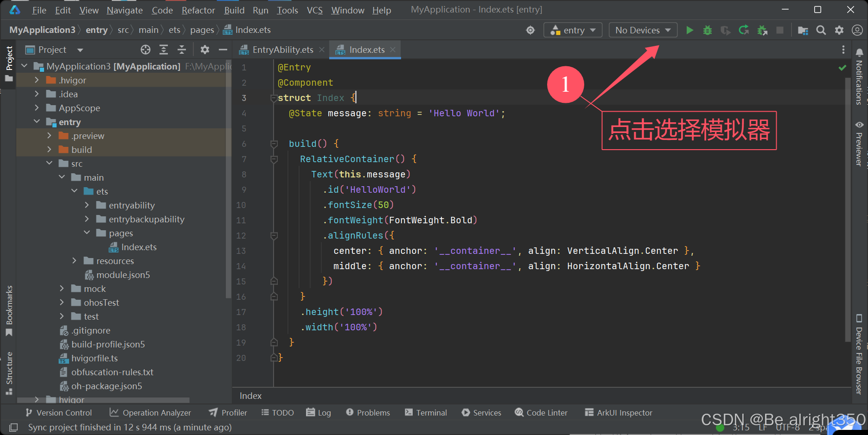Fold the alignRules block on line 12
868x435 pixels.
(274, 235)
